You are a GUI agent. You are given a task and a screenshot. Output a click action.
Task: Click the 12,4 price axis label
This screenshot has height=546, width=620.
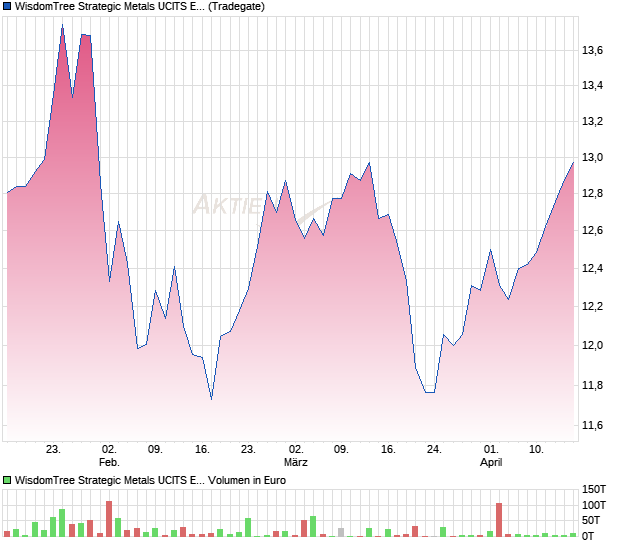tap(592, 268)
